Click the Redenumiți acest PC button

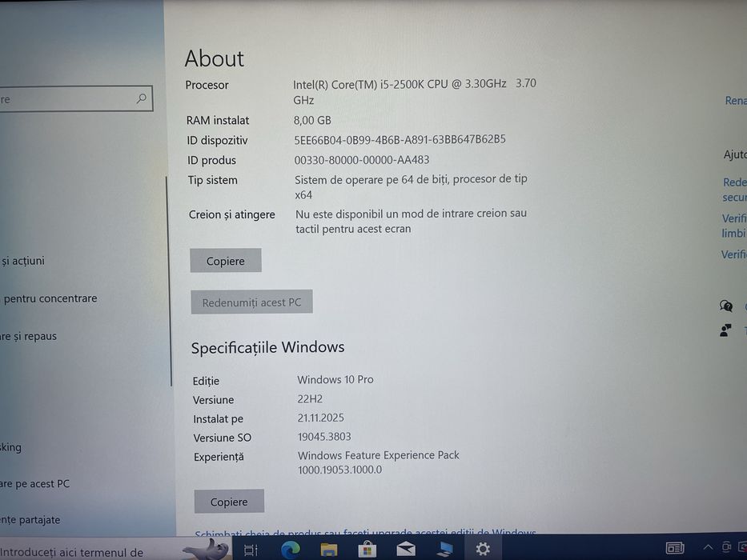click(x=251, y=302)
